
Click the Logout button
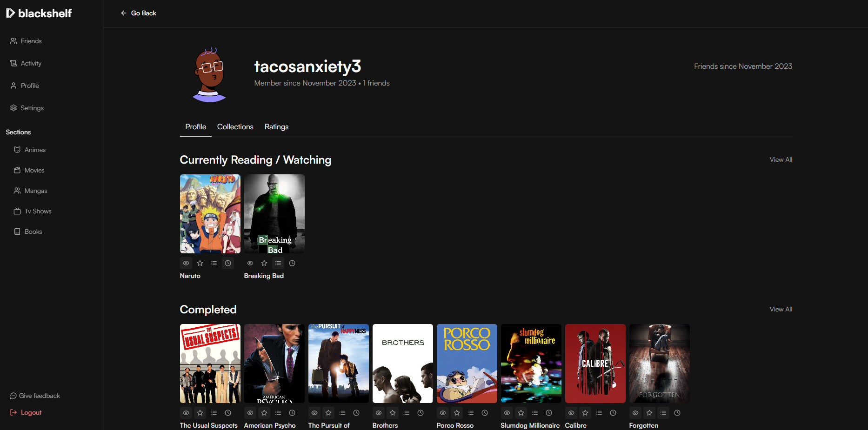(x=26, y=412)
